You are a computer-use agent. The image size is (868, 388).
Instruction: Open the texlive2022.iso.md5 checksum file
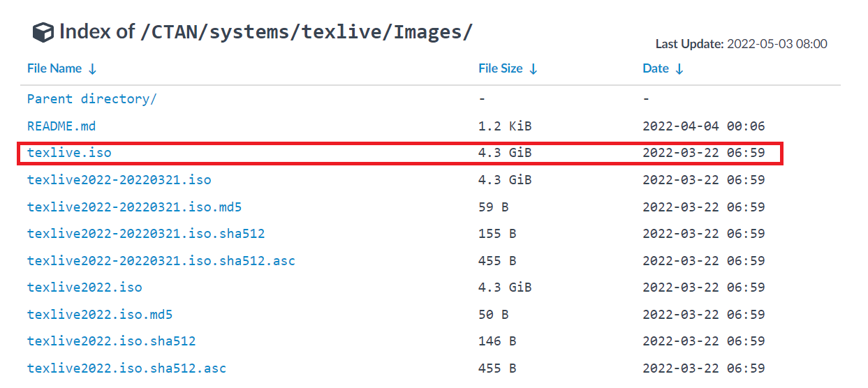[100, 315]
